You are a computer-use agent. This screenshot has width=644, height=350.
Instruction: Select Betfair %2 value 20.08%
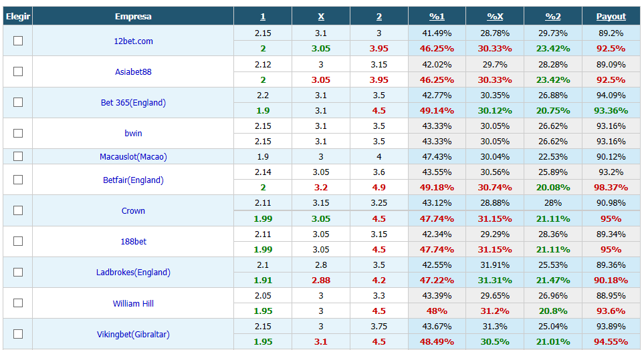553,188
